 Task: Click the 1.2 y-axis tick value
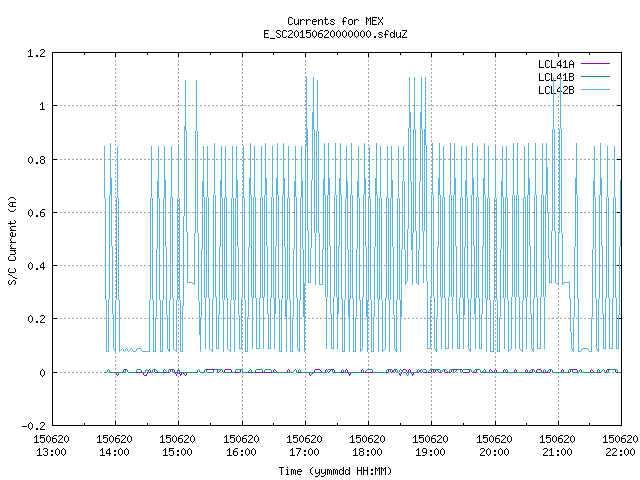pyautogui.click(x=36, y=53)
